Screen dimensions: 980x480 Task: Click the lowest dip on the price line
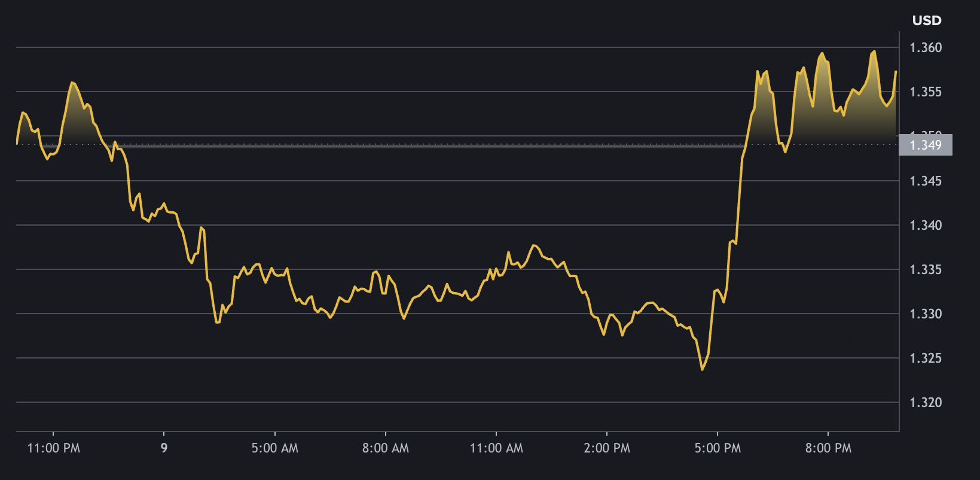click(x=702, y=369)
